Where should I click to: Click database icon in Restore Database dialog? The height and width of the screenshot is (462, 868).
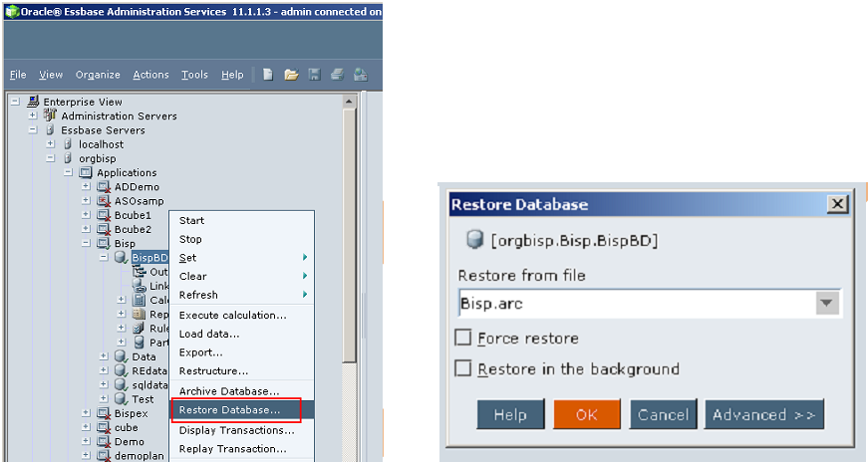click(x=474, y=240)
